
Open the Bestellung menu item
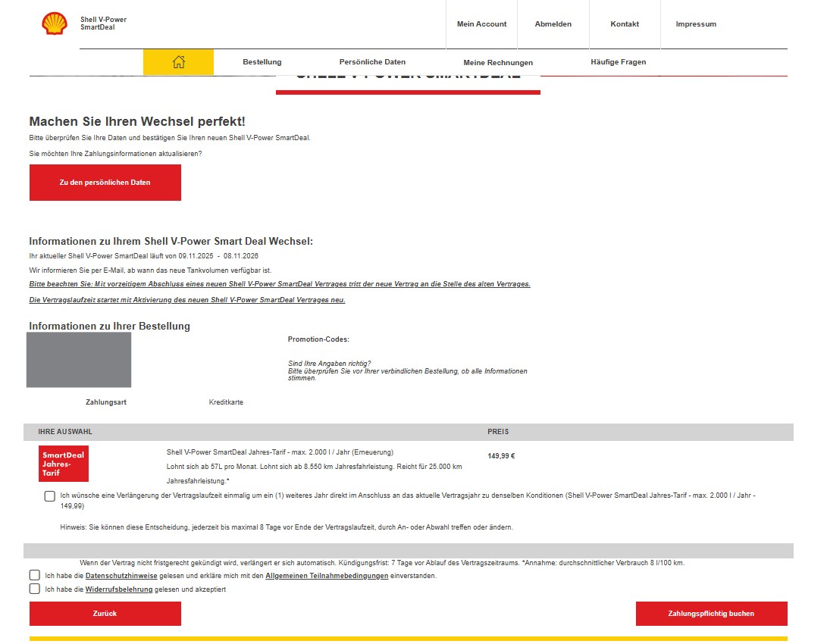[262, 62]
